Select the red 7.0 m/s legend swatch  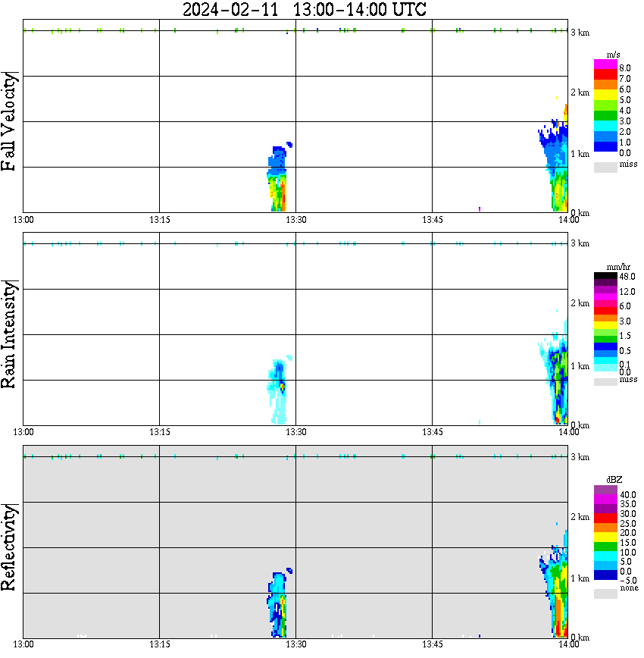coord(605,75)
